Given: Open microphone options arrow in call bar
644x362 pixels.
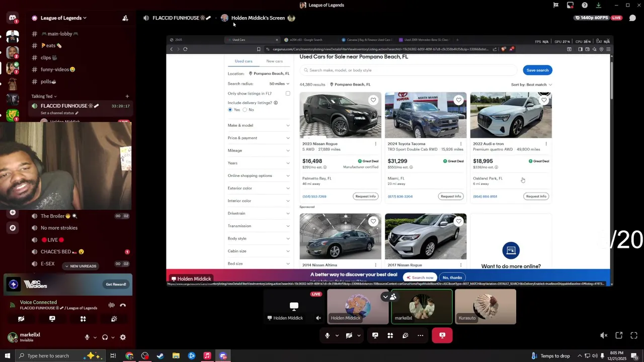Looking at the screenshot, I should 337,335.
